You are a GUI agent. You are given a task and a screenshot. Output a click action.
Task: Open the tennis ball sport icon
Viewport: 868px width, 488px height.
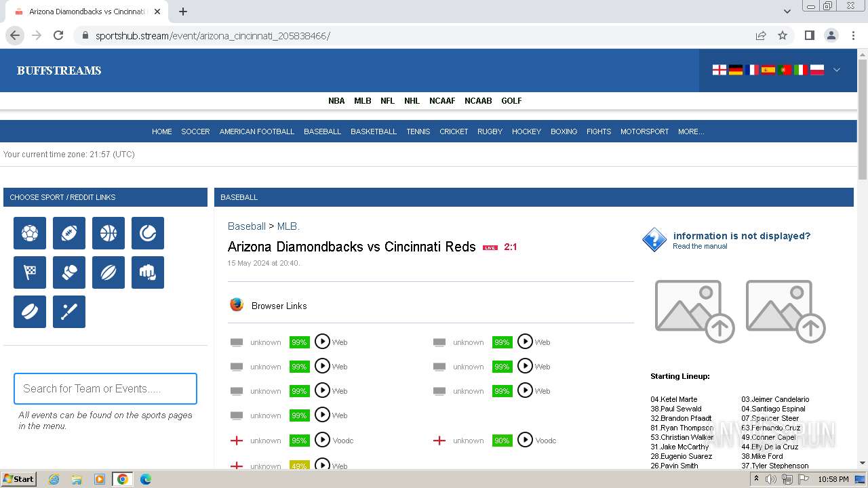[148, 233]
